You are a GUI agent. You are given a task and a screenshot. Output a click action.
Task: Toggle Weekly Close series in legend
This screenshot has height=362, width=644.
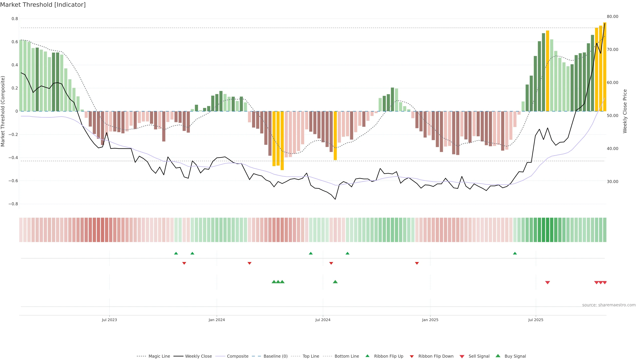[198, 356]
